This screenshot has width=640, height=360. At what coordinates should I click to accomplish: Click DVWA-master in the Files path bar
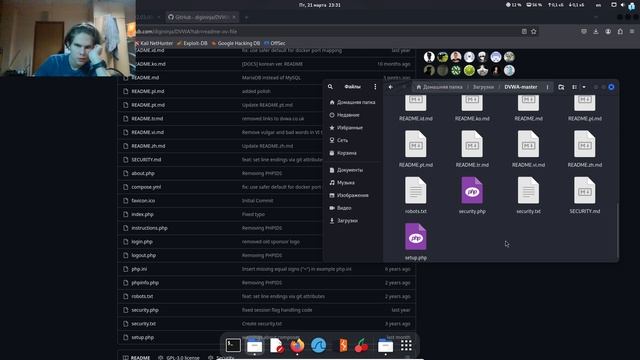(521, 87)
